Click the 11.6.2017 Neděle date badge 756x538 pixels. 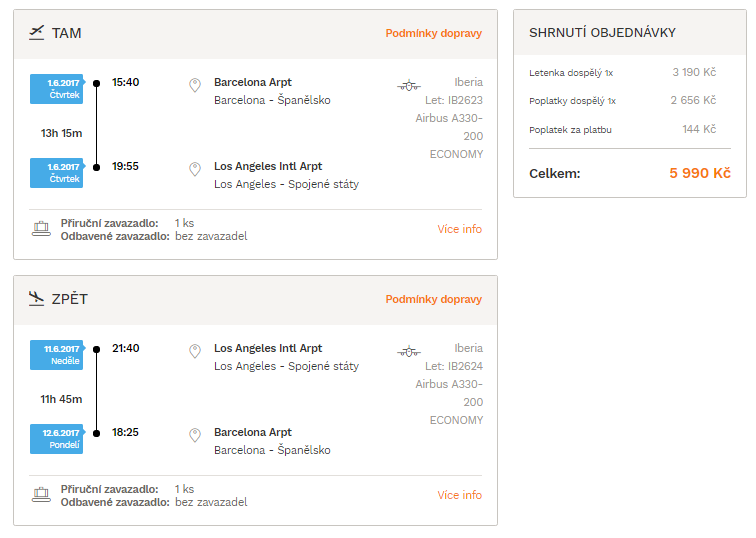[57, 355]
